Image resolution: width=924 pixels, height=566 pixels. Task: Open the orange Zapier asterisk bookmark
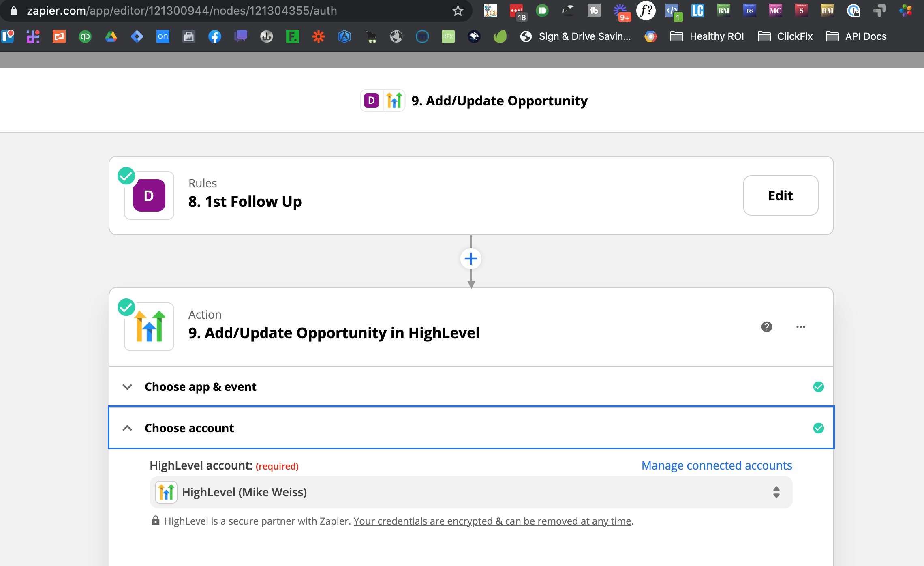click(319, 37)
